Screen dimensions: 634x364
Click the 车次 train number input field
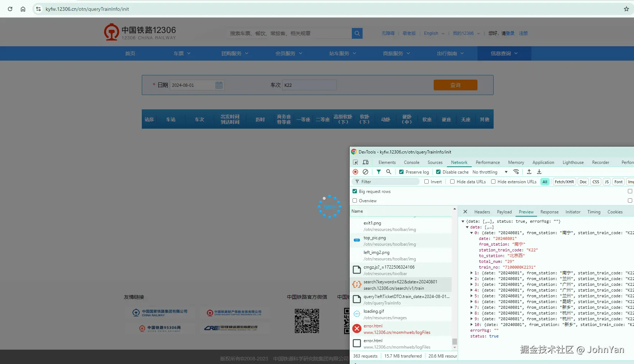click(x=309, y=85)
